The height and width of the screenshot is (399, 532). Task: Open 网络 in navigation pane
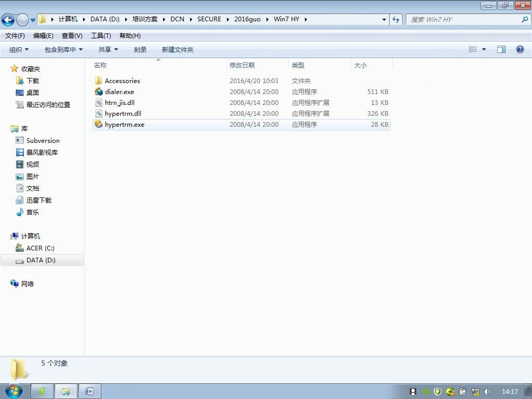[27, 284]
